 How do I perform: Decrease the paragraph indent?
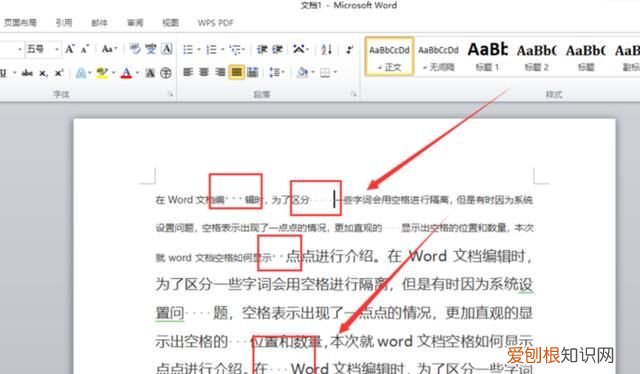coord(262,49)
